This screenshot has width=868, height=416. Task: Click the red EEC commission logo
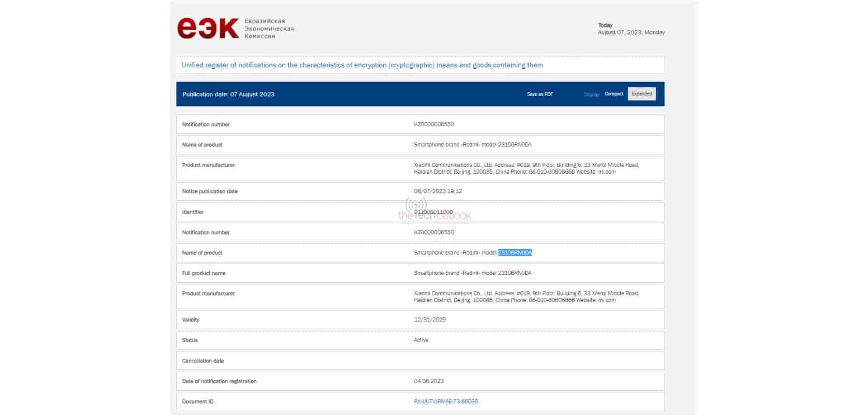pyautogui.click(x=208, y=28)
